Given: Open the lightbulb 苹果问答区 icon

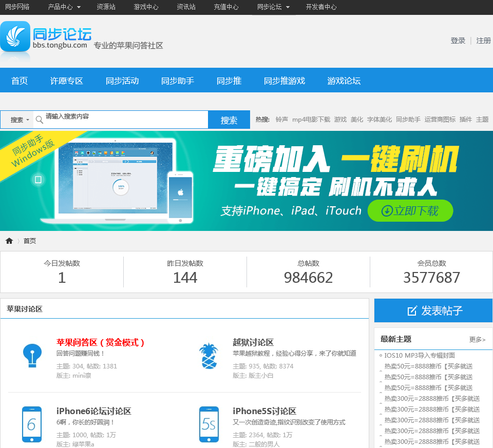Looking at the screenshot, I should (x=32, y=356).
